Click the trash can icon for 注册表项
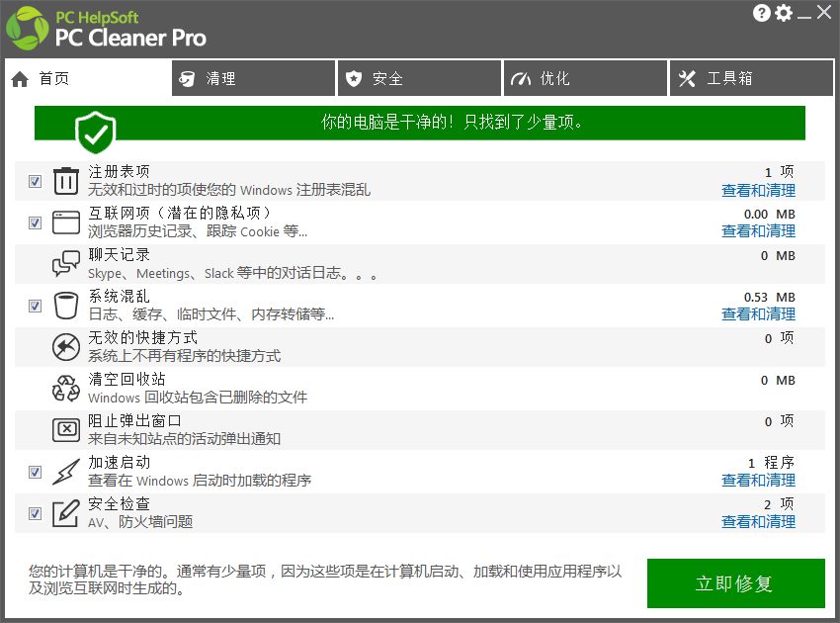840x623 pixels. pos(66,181)
